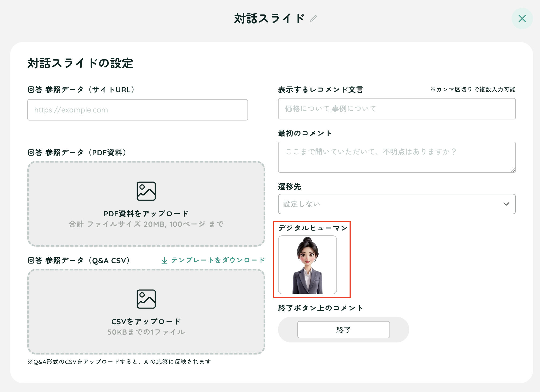540x392 pixels.
Task: Expand the 遷移先 chevron arrow
Action: [x=506, y=204]
